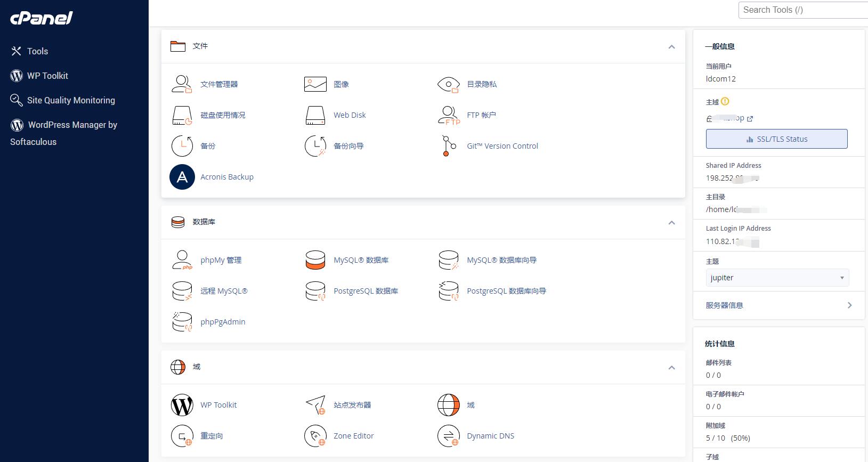Image resolution: width=868 pixels, height=462 pixels.
Task: Click the 数据库 section header title
Action: (x=204, y=222)
